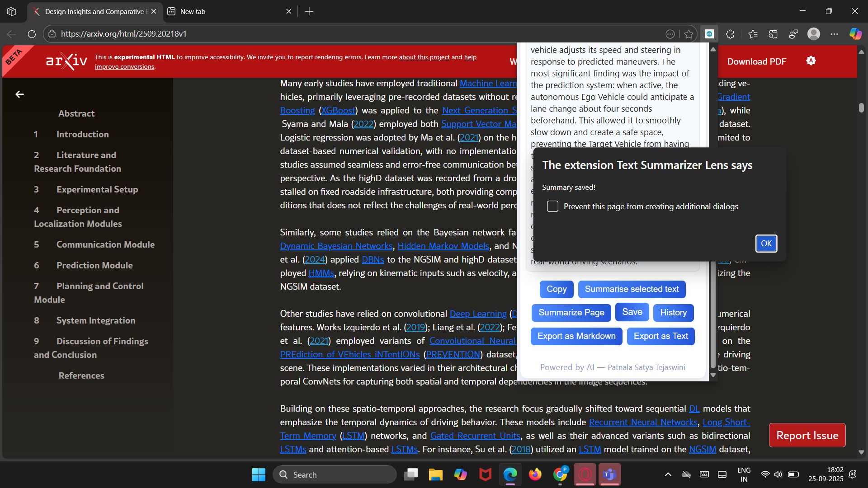The width and height of the screenshot is (868, 488).
Task: Open the Favorites list icon in toolbar
Action: tap(753, 34)
